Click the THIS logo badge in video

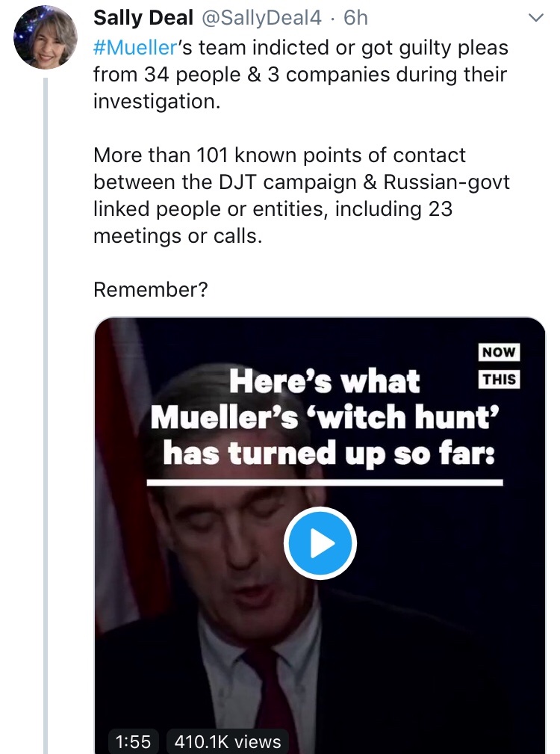click(499, 379)
